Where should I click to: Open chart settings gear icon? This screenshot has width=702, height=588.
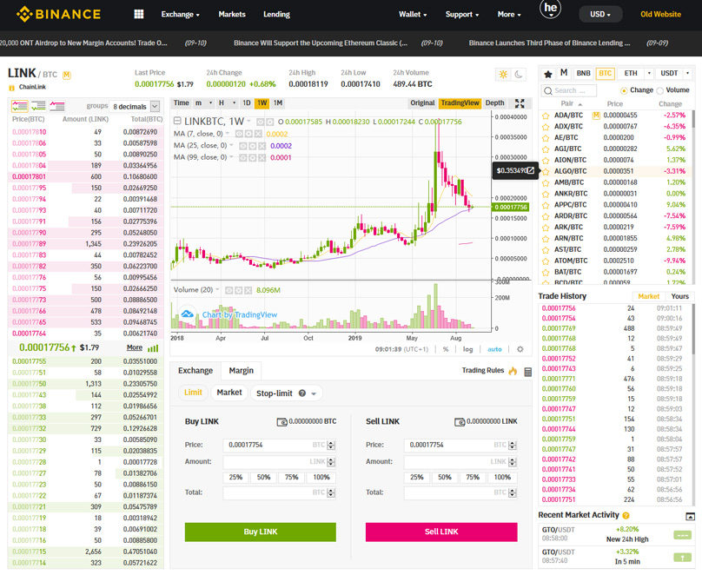(x=520, y=349)
